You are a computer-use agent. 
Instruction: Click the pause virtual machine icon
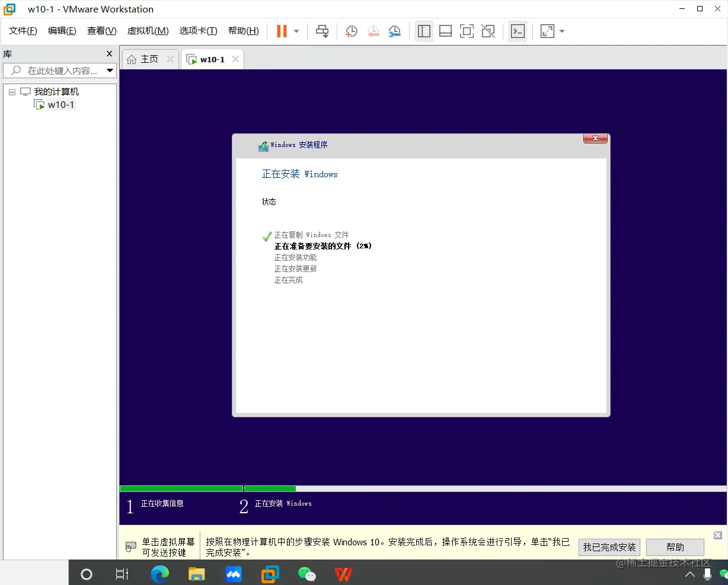(282, 31)
